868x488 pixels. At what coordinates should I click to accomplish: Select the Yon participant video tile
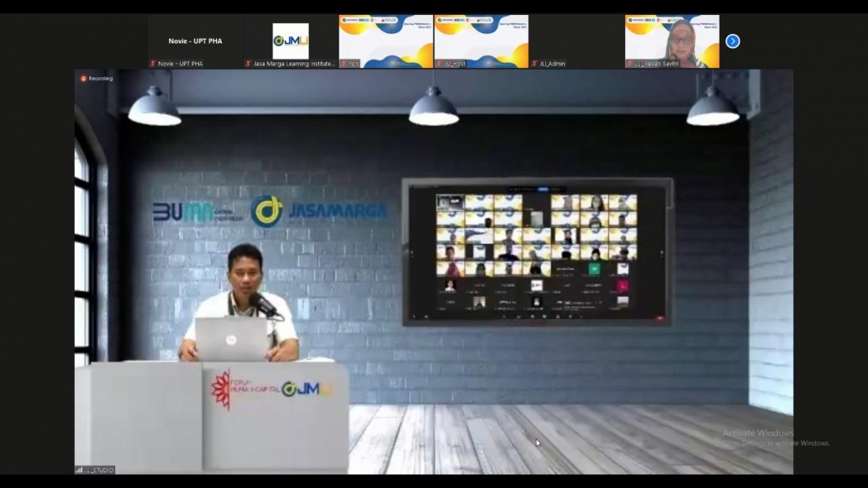click(386, 42)
